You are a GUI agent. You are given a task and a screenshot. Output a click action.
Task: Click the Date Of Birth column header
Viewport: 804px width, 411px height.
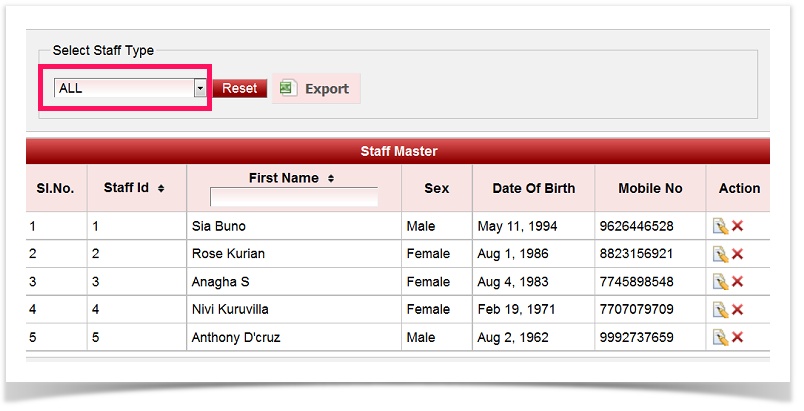(533, 188)
